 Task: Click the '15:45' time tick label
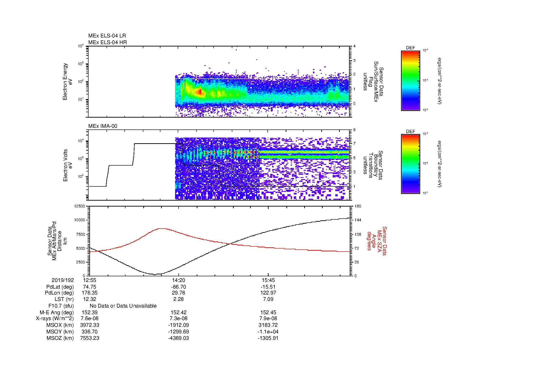tap(268, 280)
